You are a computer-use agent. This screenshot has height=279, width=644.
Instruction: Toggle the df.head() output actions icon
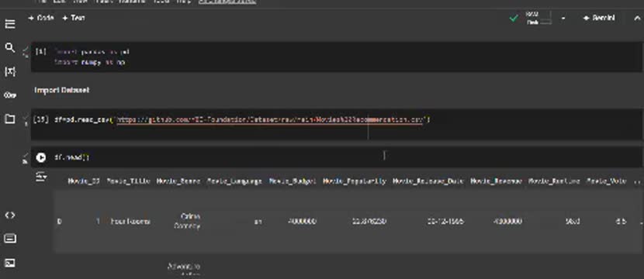[41, 177]
